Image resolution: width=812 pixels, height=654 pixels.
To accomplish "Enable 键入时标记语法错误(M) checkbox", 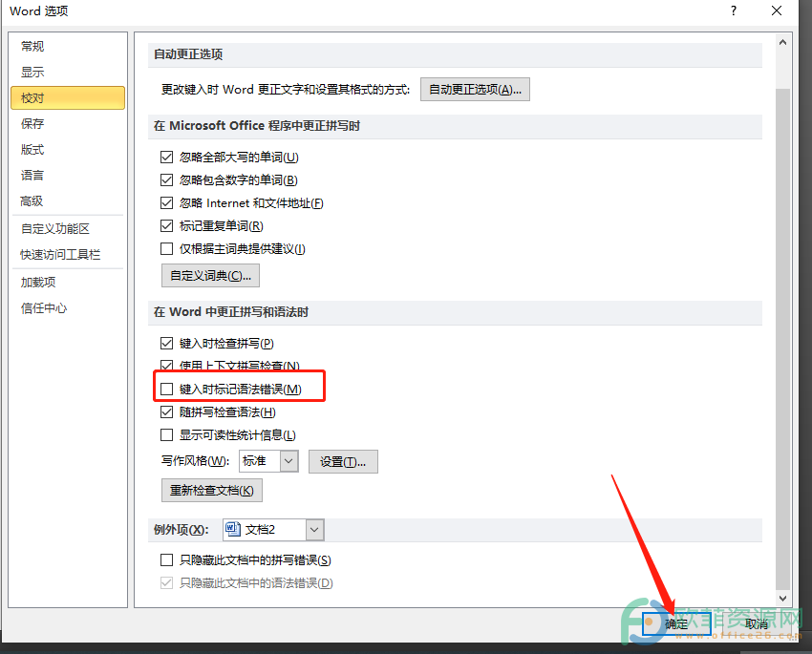I will coord(167,390).
